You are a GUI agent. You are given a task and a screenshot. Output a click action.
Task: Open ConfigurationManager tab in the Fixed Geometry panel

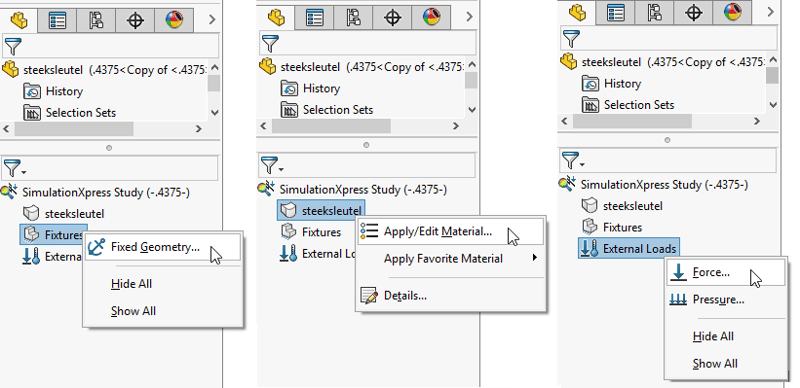click(96, 20)
